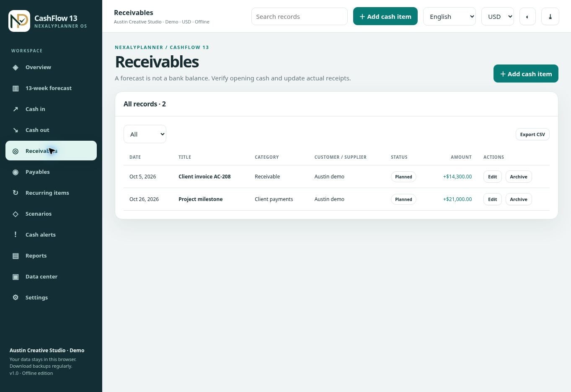Click the Data center icon
The width and height of the screenshot is (571, 392).
[x=16, y=277]
